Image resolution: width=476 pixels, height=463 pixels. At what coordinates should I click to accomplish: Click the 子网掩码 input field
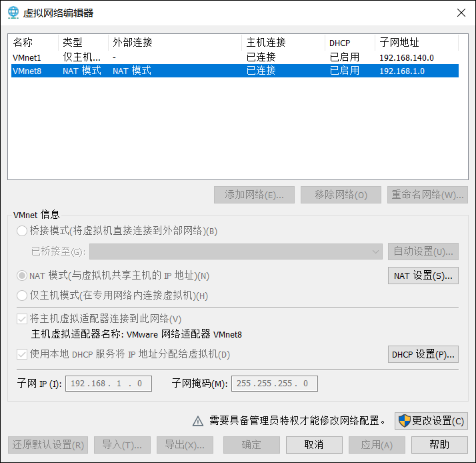(x=275, y=384)
